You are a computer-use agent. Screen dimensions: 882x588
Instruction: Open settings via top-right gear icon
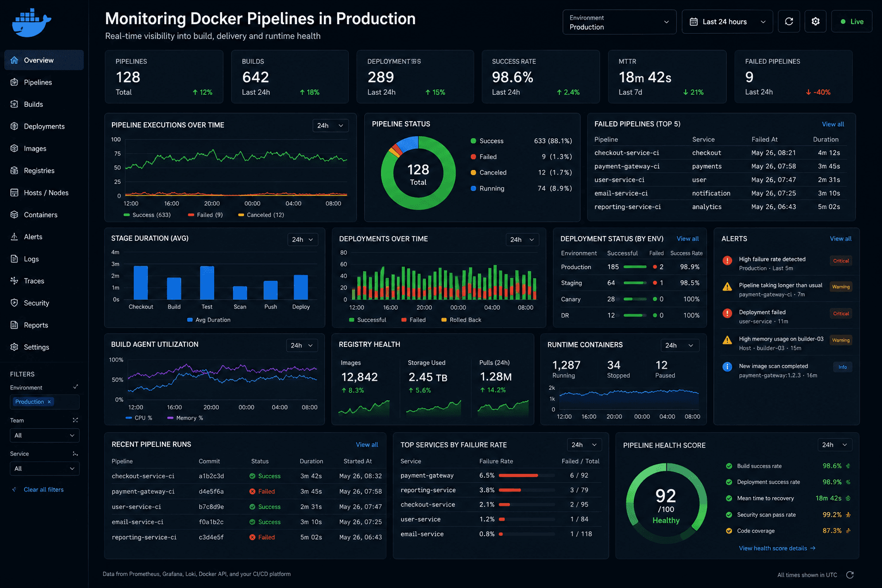tap(815, 22)
